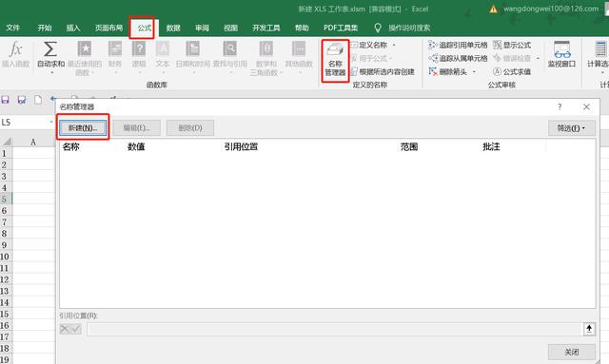Switch to the 插入 tab
Screen dimensions: 609x364
tap(73, 28)
